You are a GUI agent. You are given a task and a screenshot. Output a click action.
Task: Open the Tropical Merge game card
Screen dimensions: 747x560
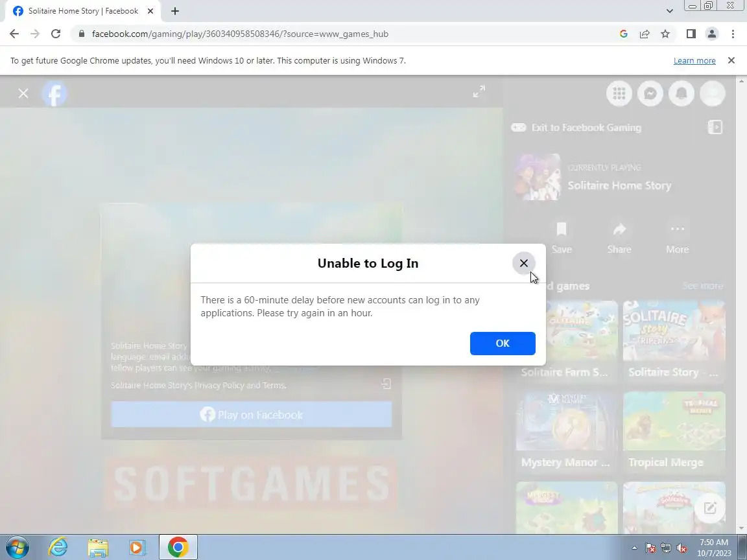pyautogui.click(x=674, y=432)
